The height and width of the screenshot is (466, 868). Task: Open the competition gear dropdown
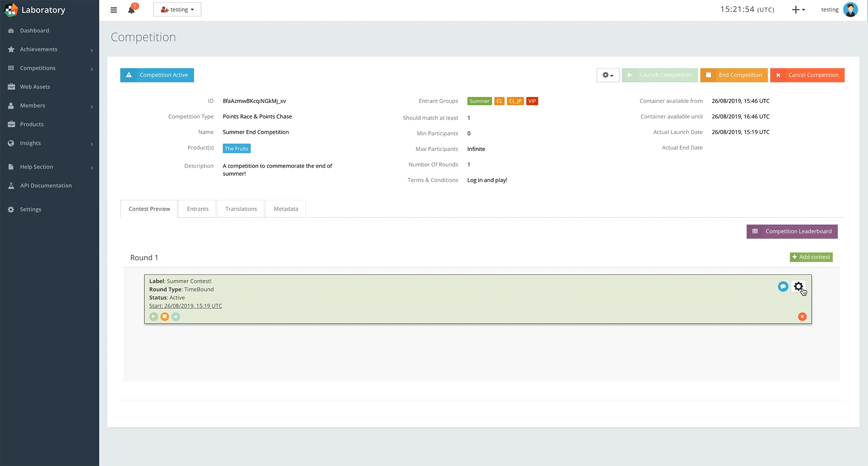pos(607,75)
